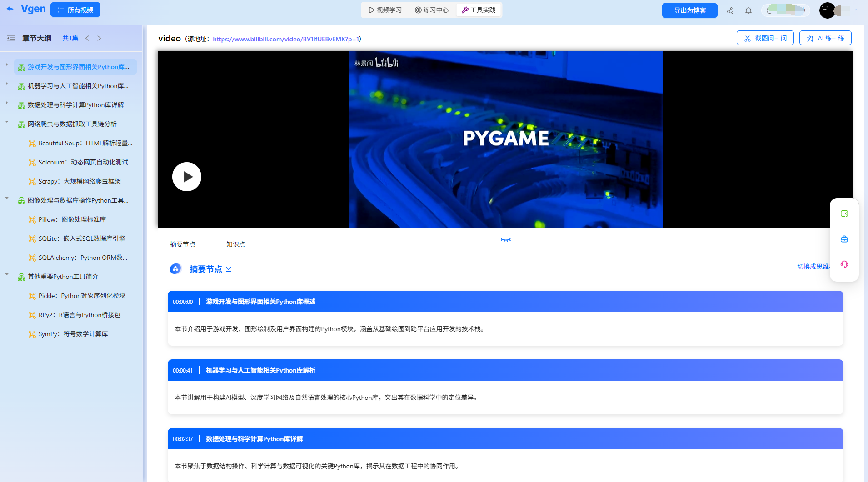Jump to timestamp 00:00:41
The width and height of the screenshot is (868, 482).
183,371
